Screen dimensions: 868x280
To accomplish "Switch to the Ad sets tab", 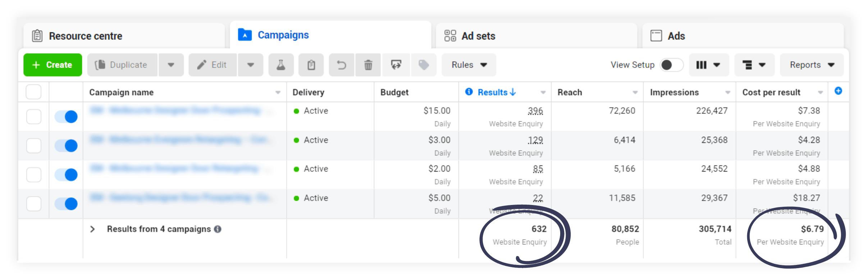I will [478, 36].
